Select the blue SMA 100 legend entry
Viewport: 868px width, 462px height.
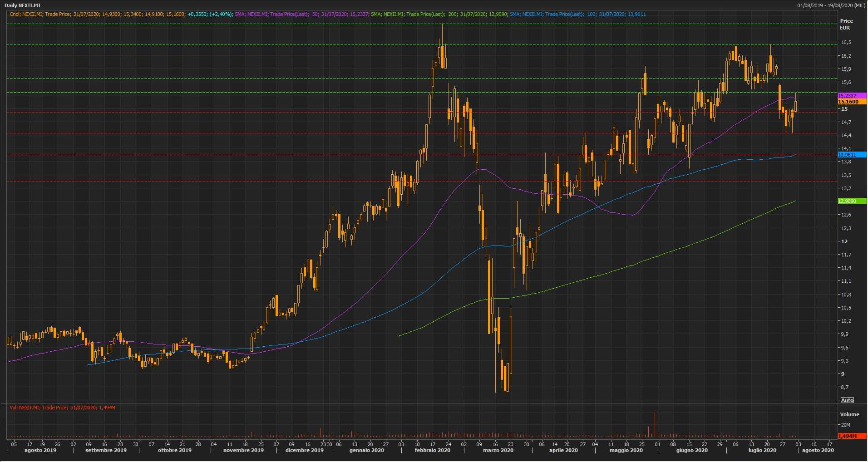pos(577,14)
